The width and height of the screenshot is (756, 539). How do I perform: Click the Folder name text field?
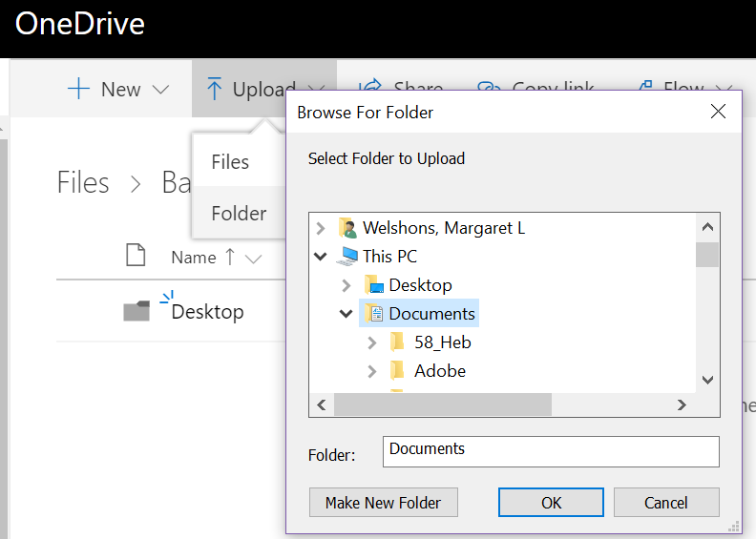[551, 452]
